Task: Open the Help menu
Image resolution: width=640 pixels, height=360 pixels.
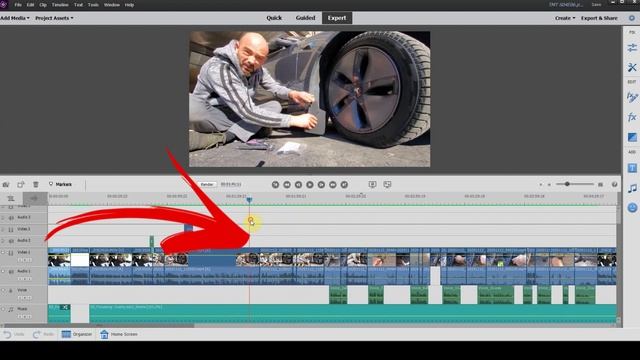Action: click(129, 5)
